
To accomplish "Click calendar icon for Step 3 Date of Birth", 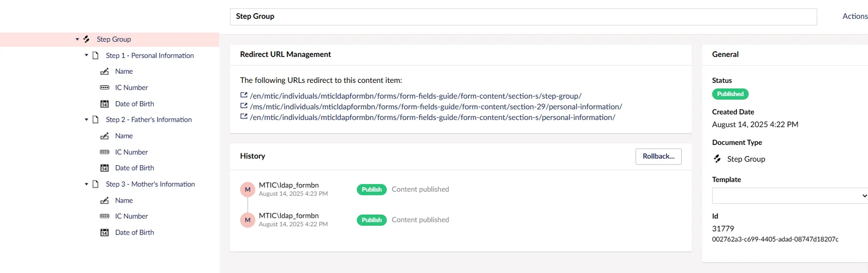I will (105, 233).
